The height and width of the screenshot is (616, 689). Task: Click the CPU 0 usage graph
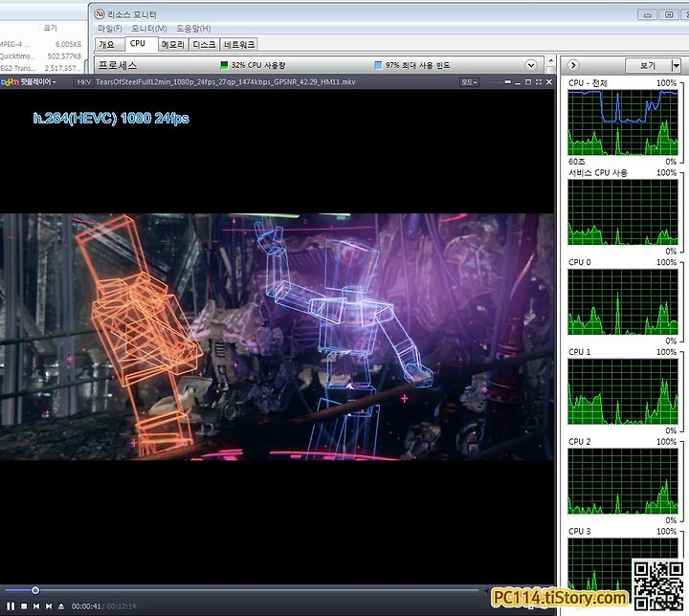pyautogui.click(x=623, y=302)
